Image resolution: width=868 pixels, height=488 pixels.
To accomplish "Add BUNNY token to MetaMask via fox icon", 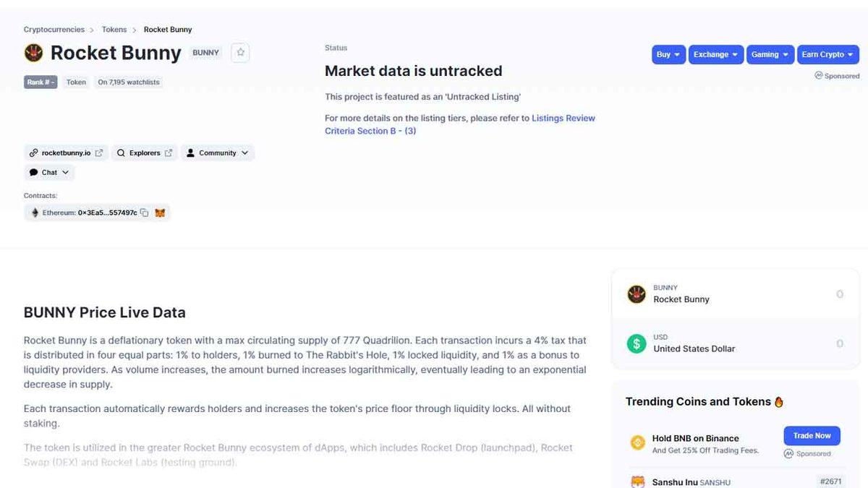I will pyautogui.click(x=159, y=212).
